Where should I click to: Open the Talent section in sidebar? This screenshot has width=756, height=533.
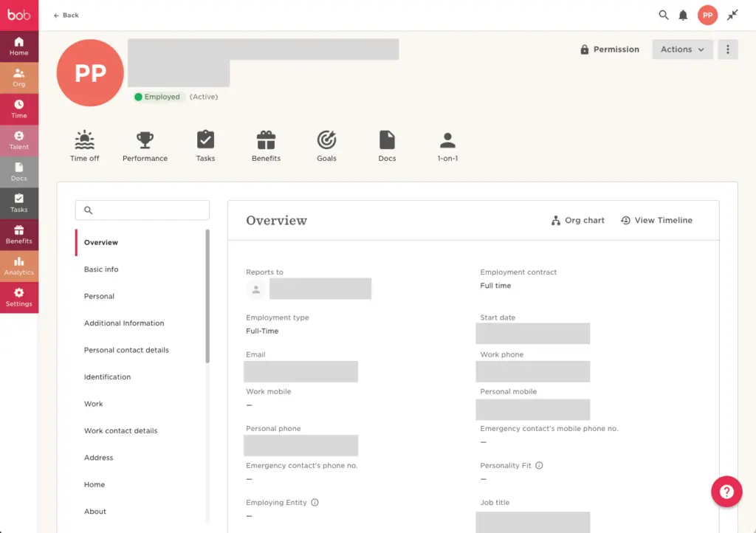pos(18,140)
